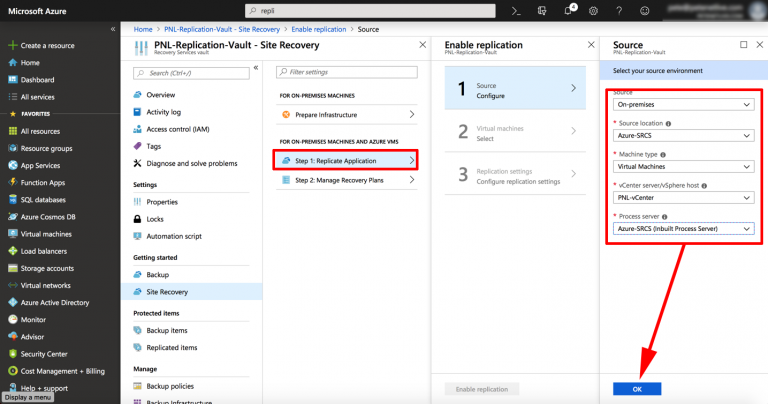Viewport: 768px width, 404px height.
Task: Click Home breadcrumb link
Action: 143,29
